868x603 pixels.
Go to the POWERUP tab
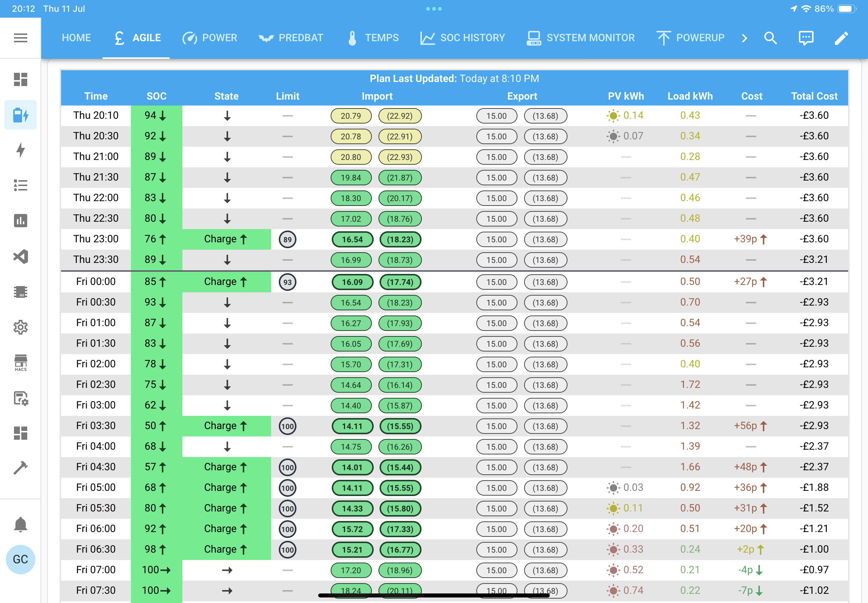coord(690,38)
